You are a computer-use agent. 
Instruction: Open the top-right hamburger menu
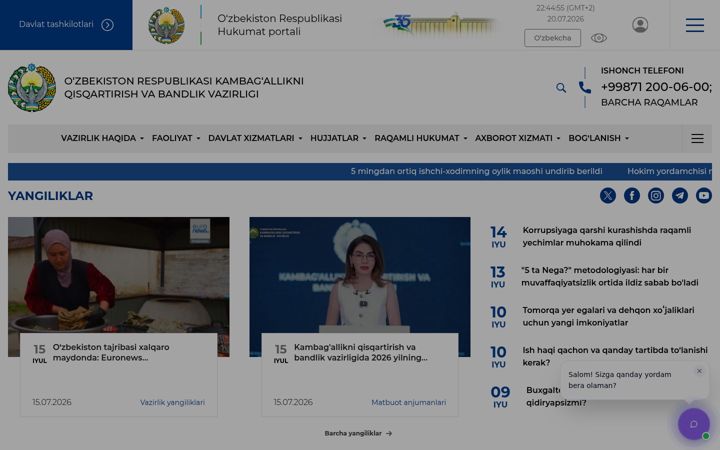(694, 25)
